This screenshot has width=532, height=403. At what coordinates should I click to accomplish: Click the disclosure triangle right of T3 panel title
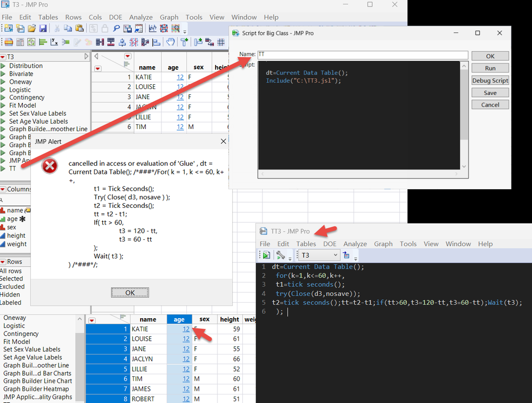click(86, 57)
